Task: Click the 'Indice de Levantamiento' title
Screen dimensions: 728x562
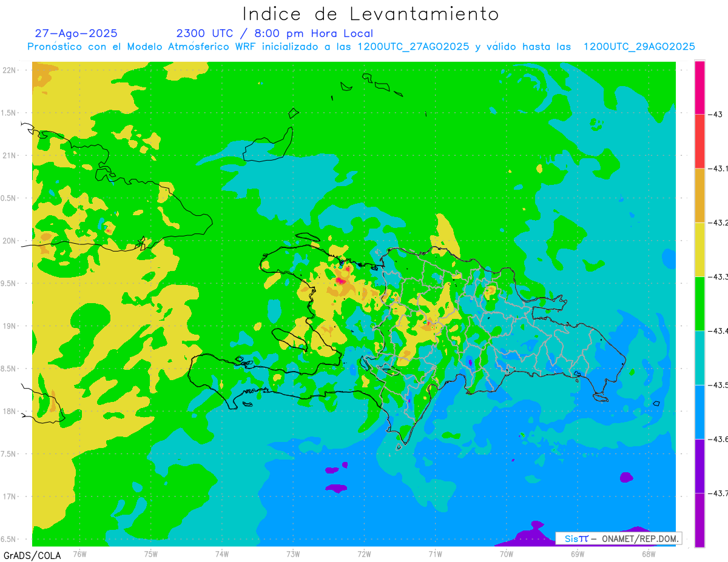Action: pyautogui.click(x=371, y=13)
